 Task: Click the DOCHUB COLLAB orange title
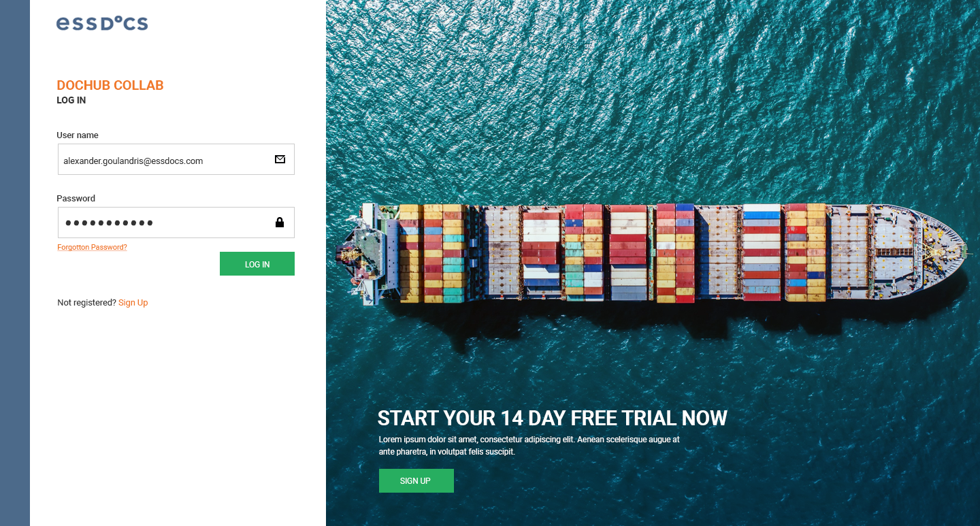point(110,85)
